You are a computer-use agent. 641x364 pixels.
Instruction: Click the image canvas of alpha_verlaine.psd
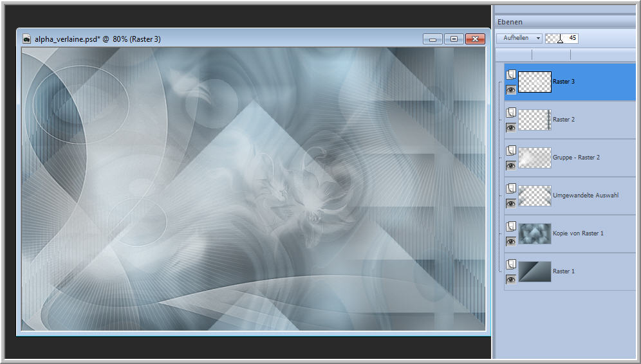[x=254, y=189]
